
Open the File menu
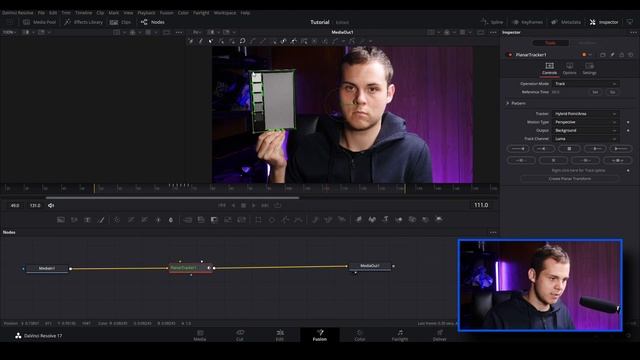[41, 13]
